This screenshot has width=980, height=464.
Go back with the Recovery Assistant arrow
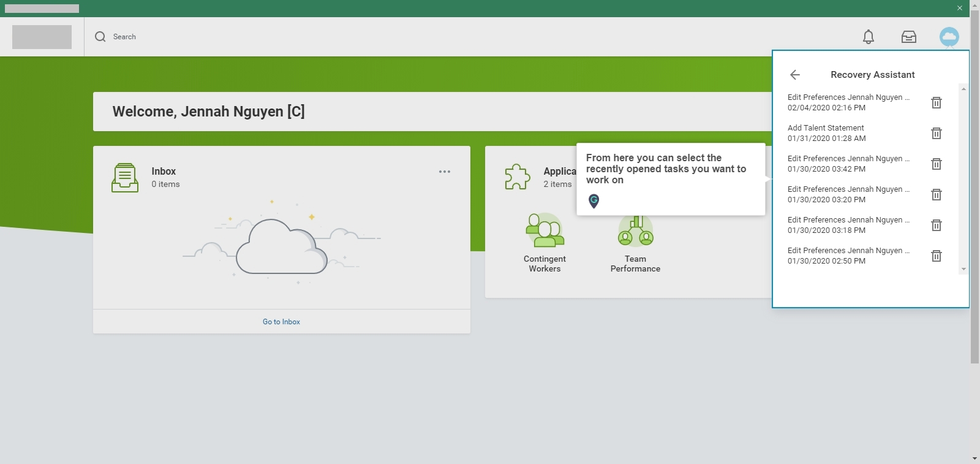(795, 75)
